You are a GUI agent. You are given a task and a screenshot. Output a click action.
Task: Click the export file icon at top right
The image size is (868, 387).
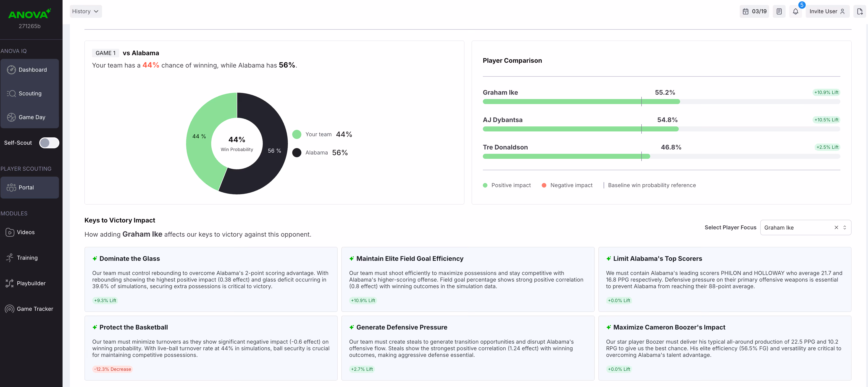[860, 11]
